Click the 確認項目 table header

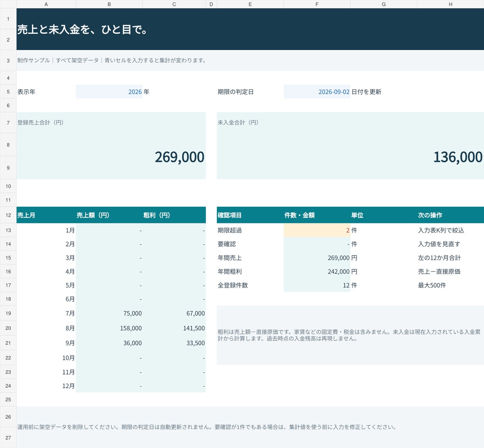point(250,215)
